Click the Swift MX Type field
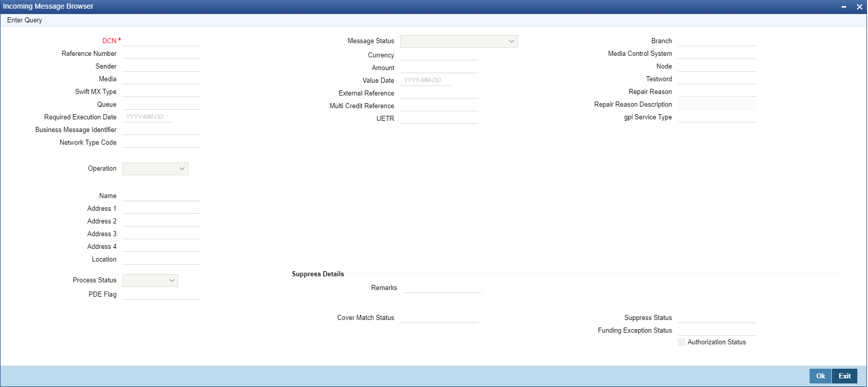 [x=162, y=92]
